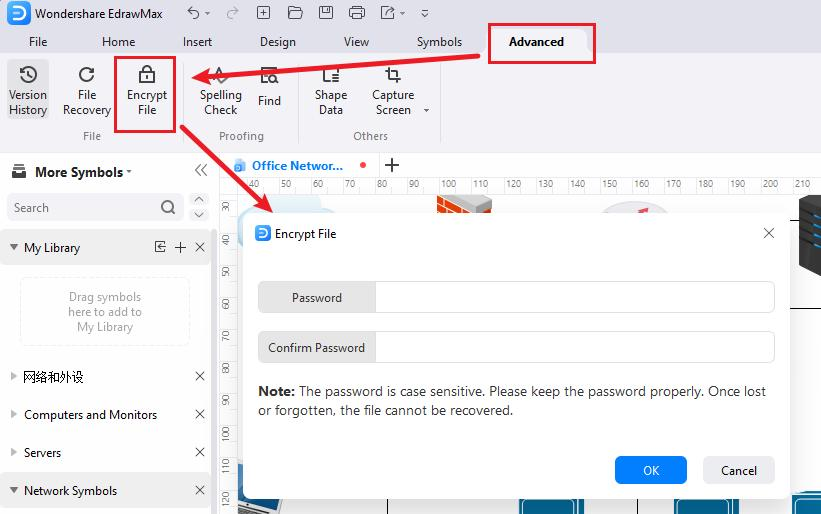
Task: Click OK in Encrypt File dialog
Action: click(651, 470)
